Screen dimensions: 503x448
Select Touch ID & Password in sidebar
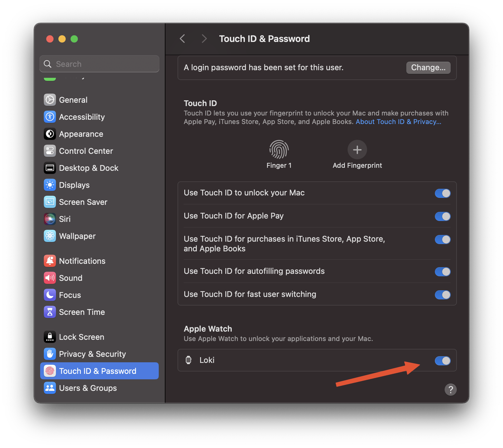pyautogui.click(x=97, y=371)
